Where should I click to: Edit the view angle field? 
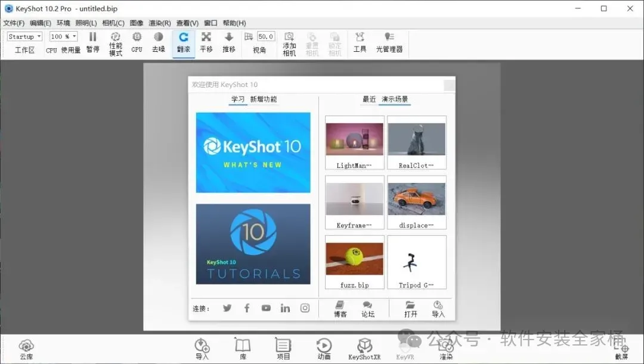tap(266, 36)
